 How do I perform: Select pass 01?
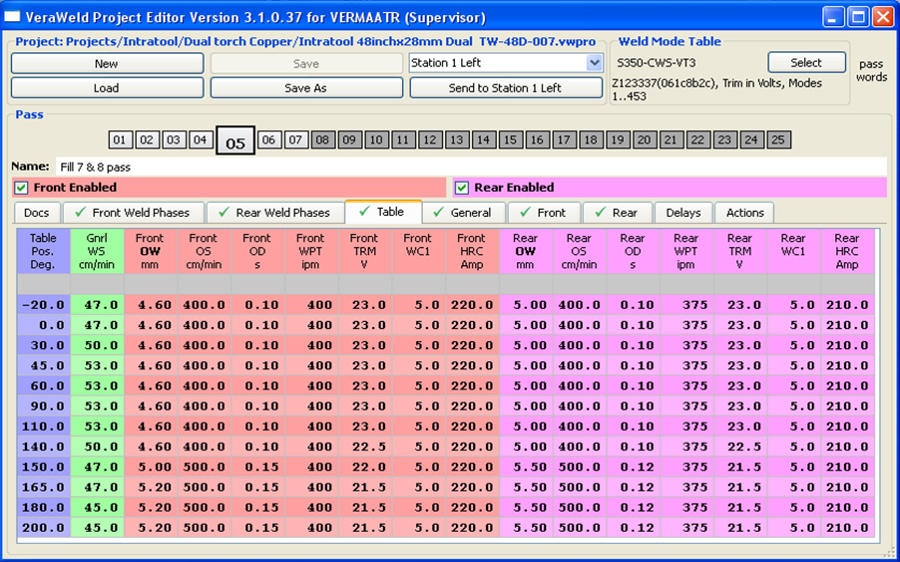coord(119,139)
